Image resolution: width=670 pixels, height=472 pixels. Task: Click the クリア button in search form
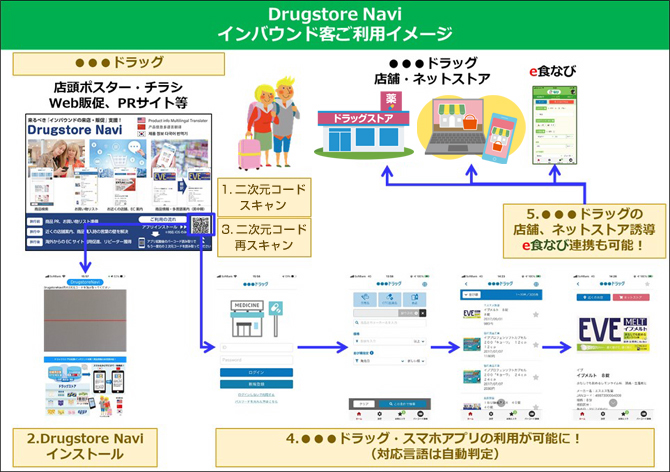[364, 404]
